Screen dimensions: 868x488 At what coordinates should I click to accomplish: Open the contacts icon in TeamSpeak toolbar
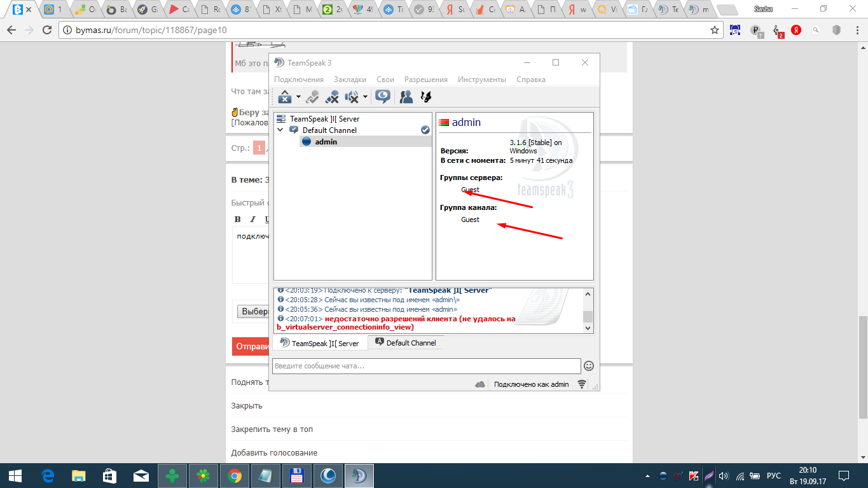coord(406,97)
